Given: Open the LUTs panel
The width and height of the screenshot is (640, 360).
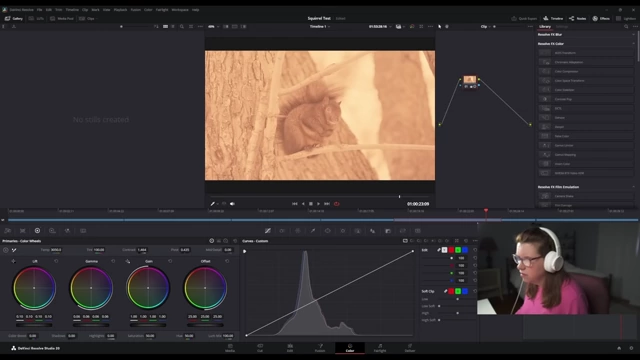Looking at the screenshot, I should coord(37,18).
